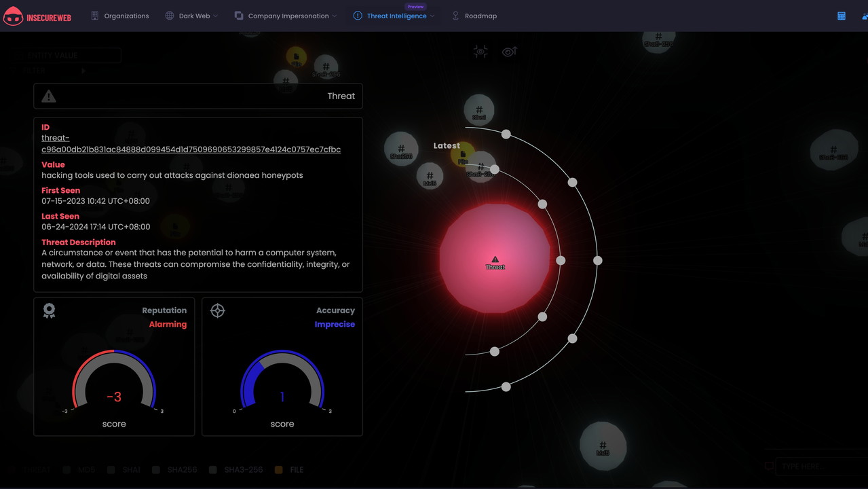The width and height of the screenshot is (868, 489).
Task: Click the Threat panel header bar
Action: [198, 96]
